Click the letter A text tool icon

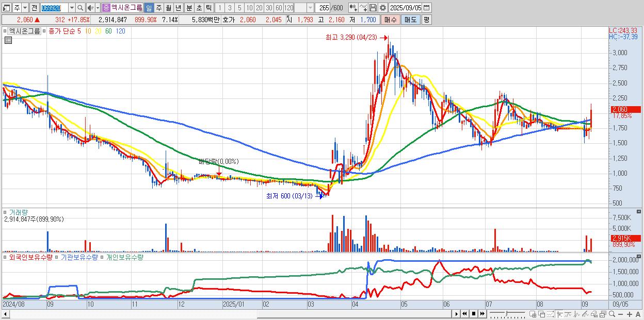point(638,314)
